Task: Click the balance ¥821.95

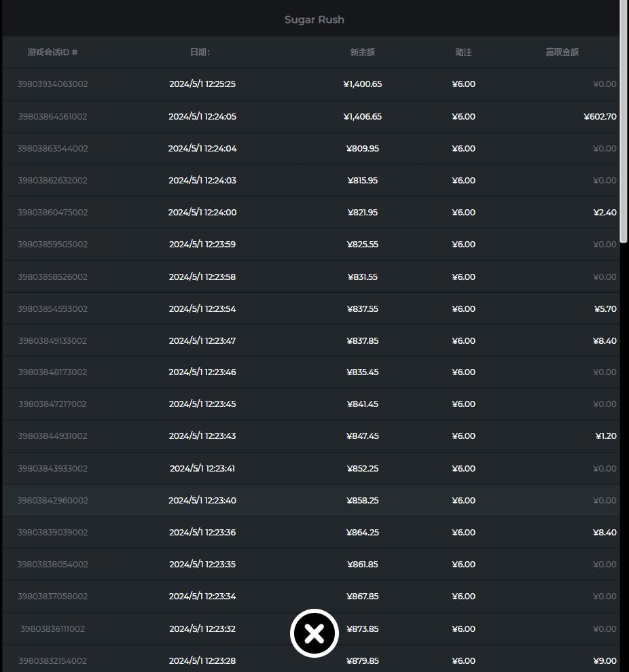Action: pos(363,212)
